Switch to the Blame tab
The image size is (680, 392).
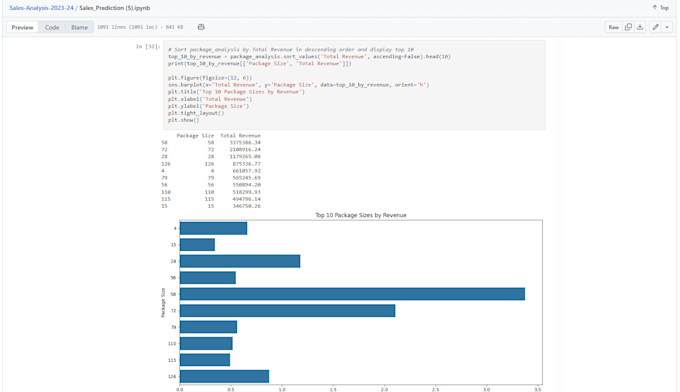79,27
